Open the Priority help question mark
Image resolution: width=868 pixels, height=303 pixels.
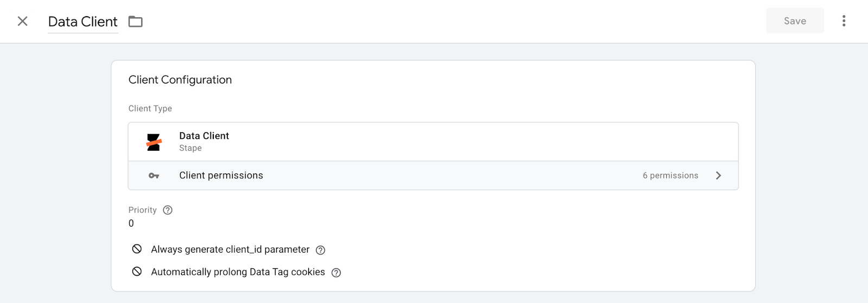coord(168,210)
